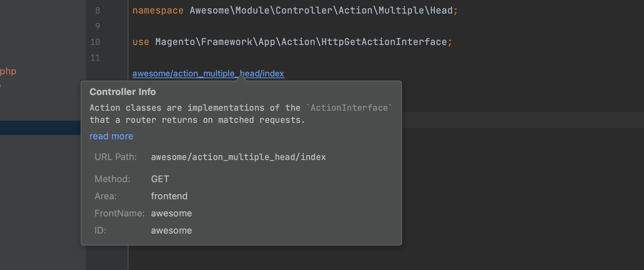Place the cursor on the namespace keyword
The image size is (644, 270).
pos(157,11)
